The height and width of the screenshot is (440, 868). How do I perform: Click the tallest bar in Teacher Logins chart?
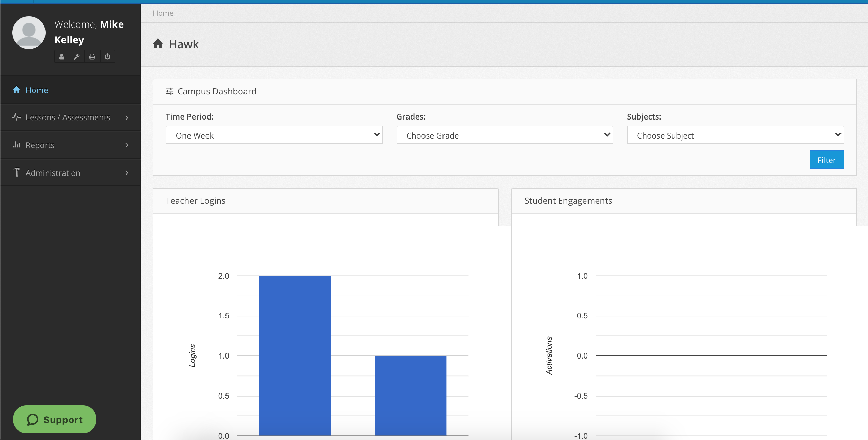pyautogui.click(x=295, y=355)
